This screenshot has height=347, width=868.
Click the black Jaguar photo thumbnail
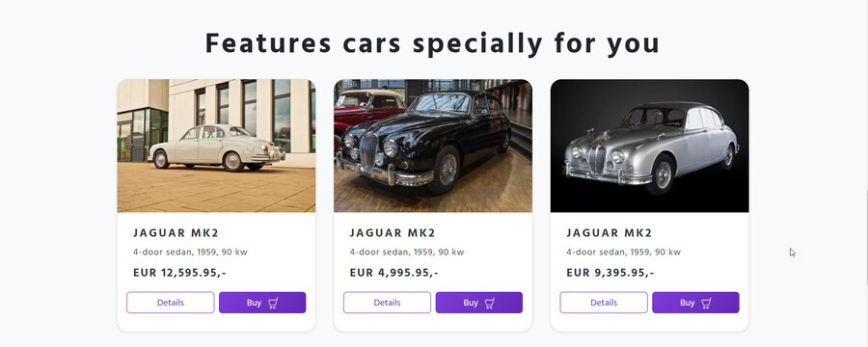433,146
